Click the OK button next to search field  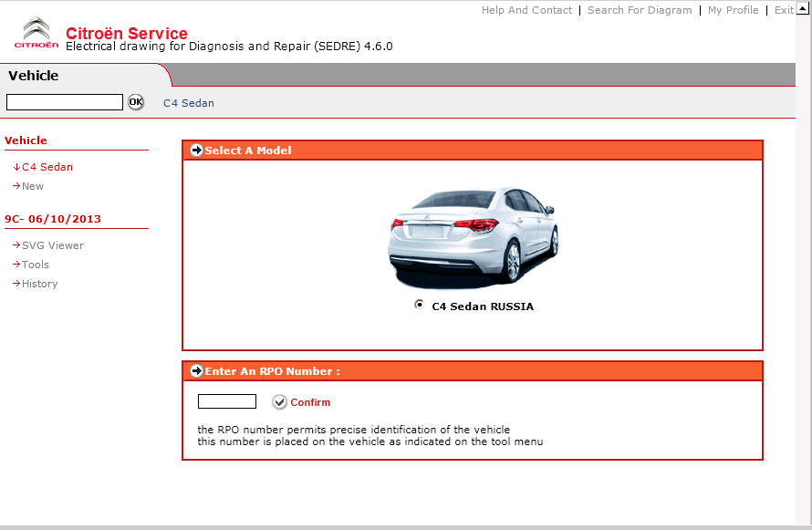pyautogui.click(x=136, y=102)
